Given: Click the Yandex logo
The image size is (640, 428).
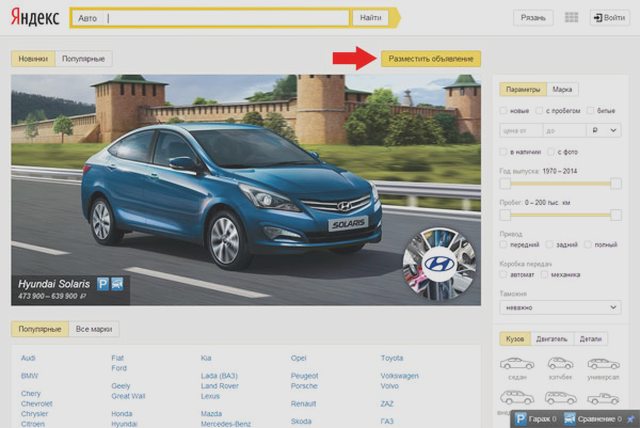Looking at the screenshot, I should (x=35, y=17).
